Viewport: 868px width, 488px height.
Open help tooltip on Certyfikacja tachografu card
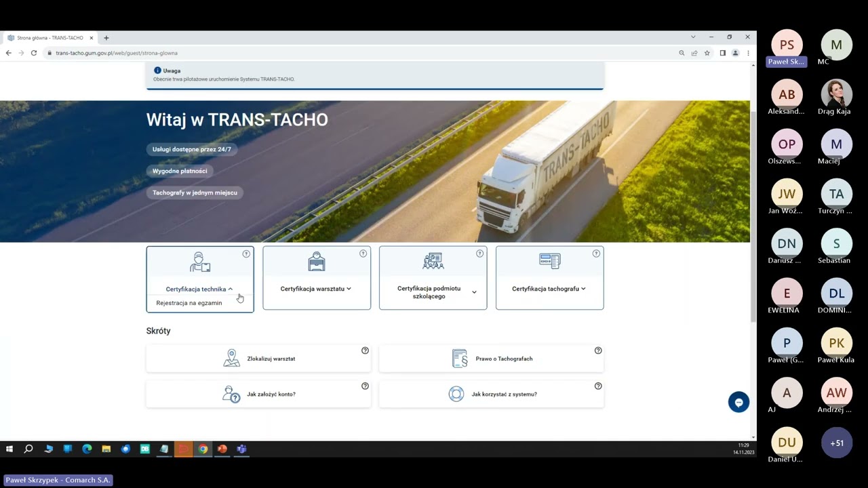[x=596, y=253]
